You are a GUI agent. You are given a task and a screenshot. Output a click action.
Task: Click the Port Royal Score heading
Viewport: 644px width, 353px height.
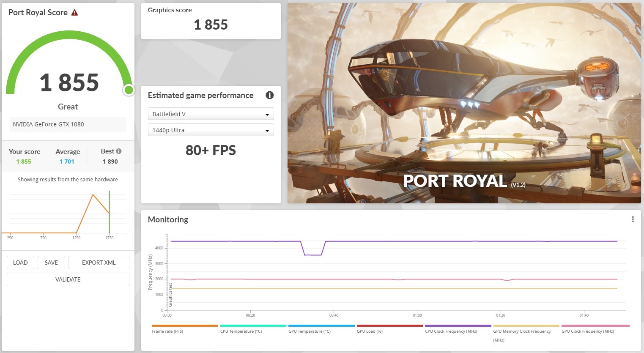point(38,13)
